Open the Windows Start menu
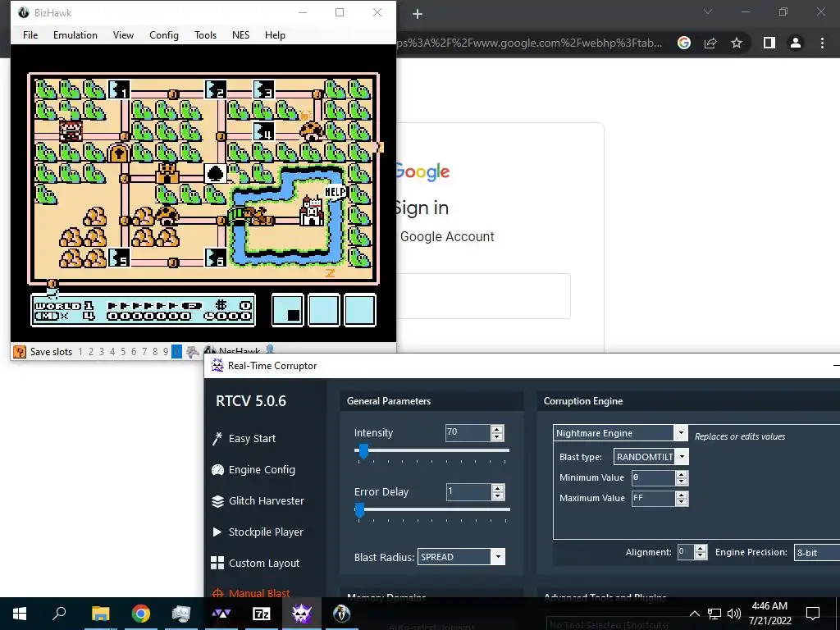 point(20,614)
